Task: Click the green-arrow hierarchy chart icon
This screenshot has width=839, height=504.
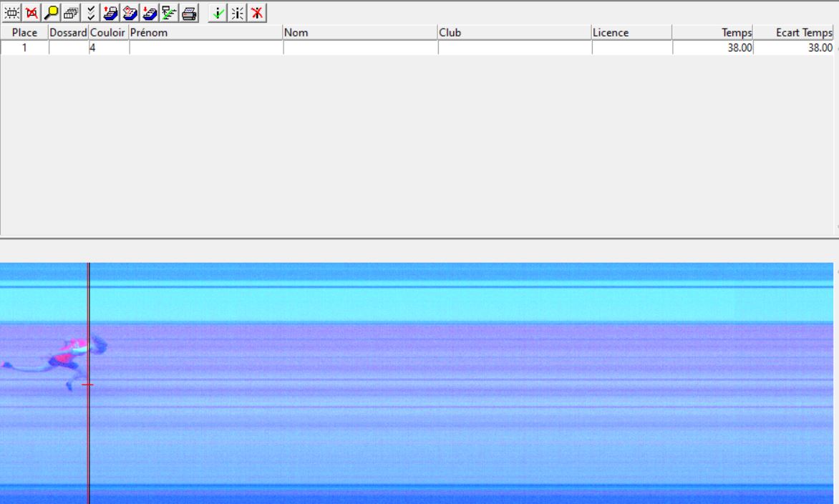Action: 170,13
